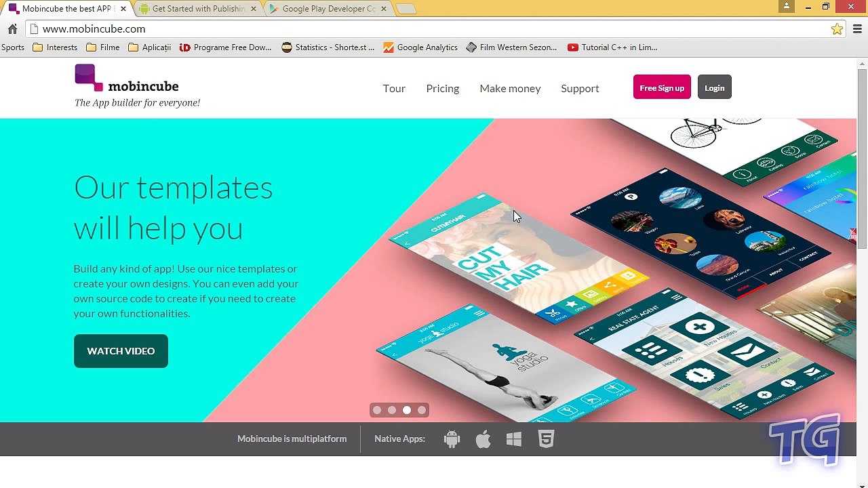Open a new browser tab
868x488 pixels.
point(406,9)
